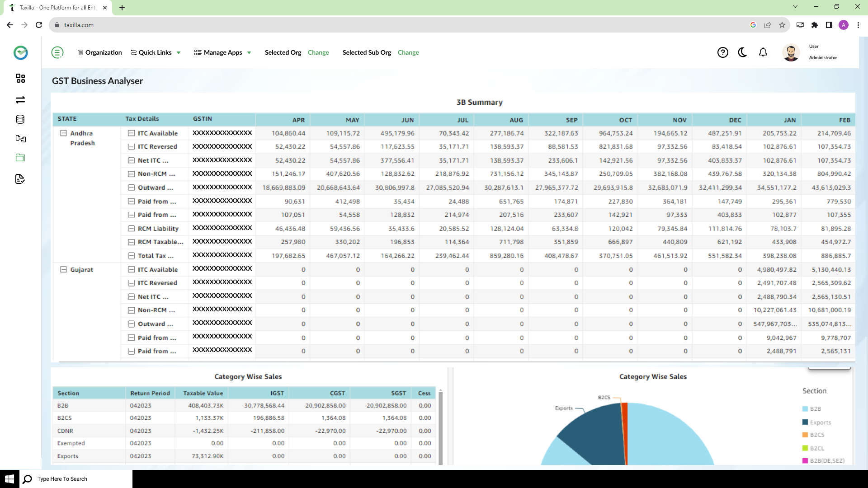Toggle B2B(DE,SEZ) legend swatch

(x=805, y=461)
